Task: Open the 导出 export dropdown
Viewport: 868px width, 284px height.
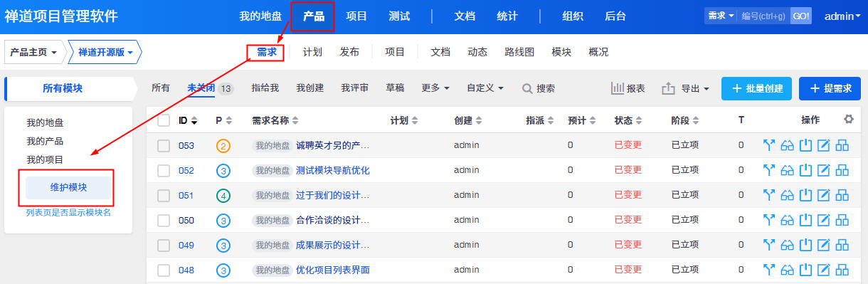Action: [686, 88]
